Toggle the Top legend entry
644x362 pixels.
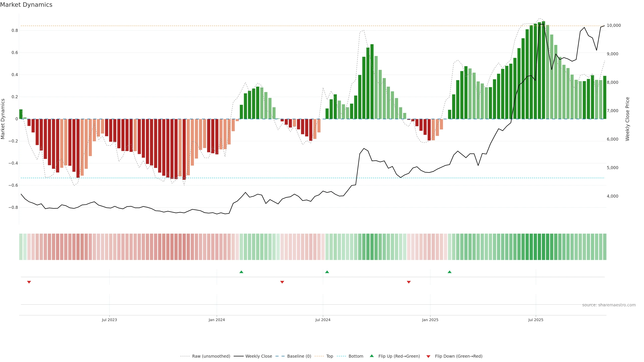pyautogui.click(x=330, y=356)
